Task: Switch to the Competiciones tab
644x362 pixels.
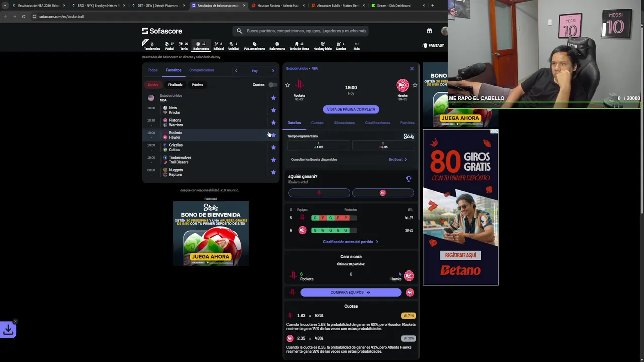Action: pyautogui.click(x=201, y=70)
